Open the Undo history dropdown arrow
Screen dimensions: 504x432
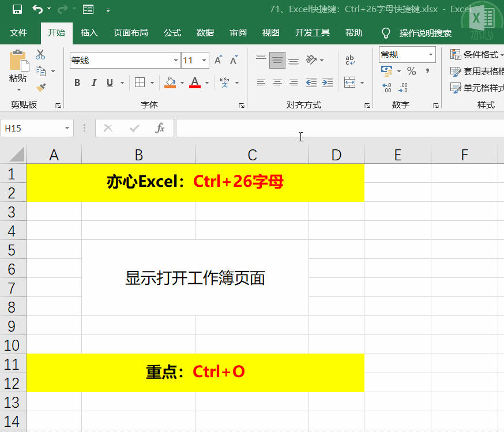click(49, 9)
